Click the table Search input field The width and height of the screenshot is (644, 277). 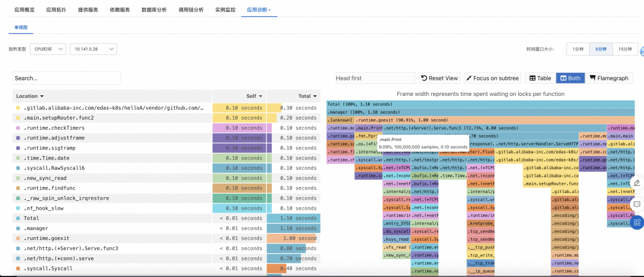tap(66, 78)
